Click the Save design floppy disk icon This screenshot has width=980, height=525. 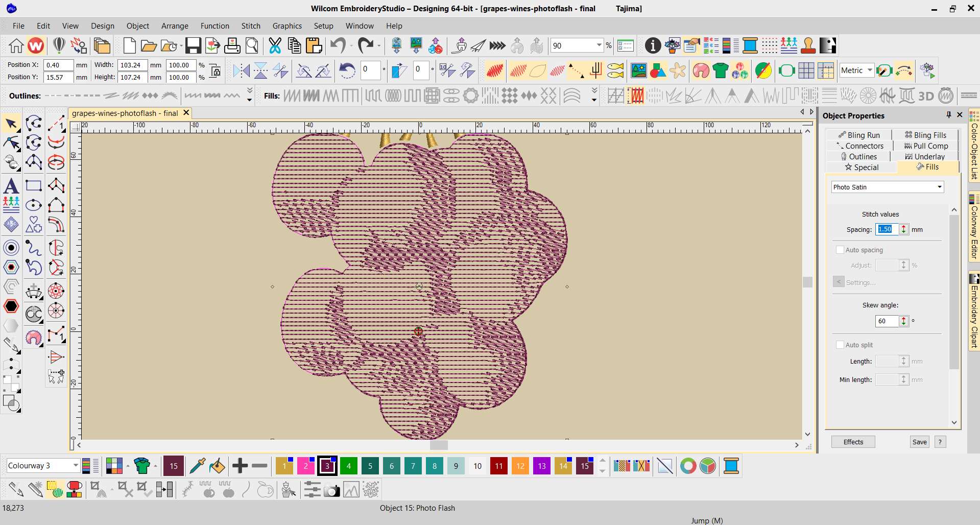193,46
